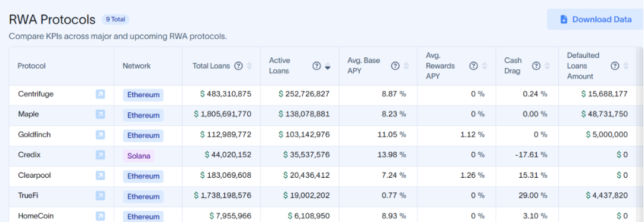The width and height of the screenshot is (644, 222).
Task: Click total loans value $ 483,310,875
Action: pyautogui.click(x=225, y=94)
